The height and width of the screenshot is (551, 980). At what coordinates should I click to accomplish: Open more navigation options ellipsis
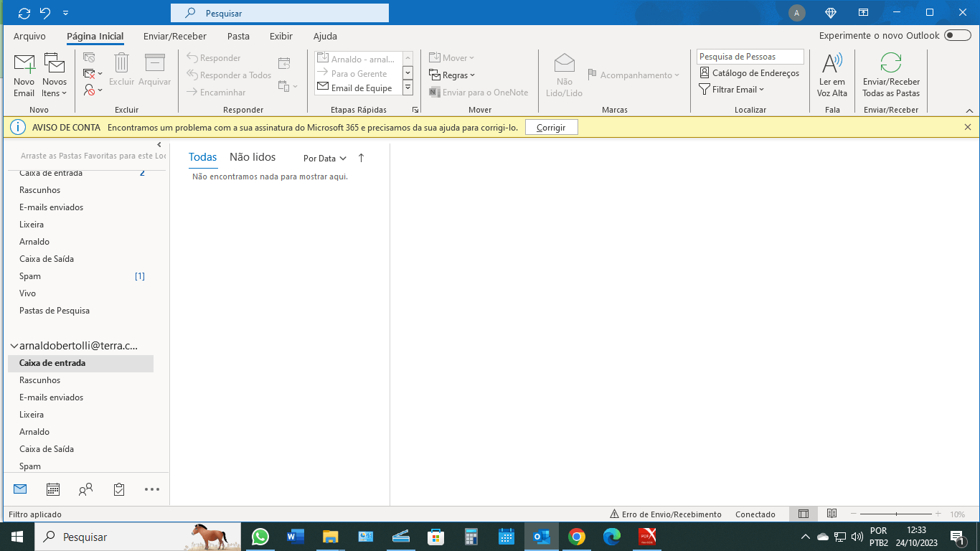click(152, 489)
